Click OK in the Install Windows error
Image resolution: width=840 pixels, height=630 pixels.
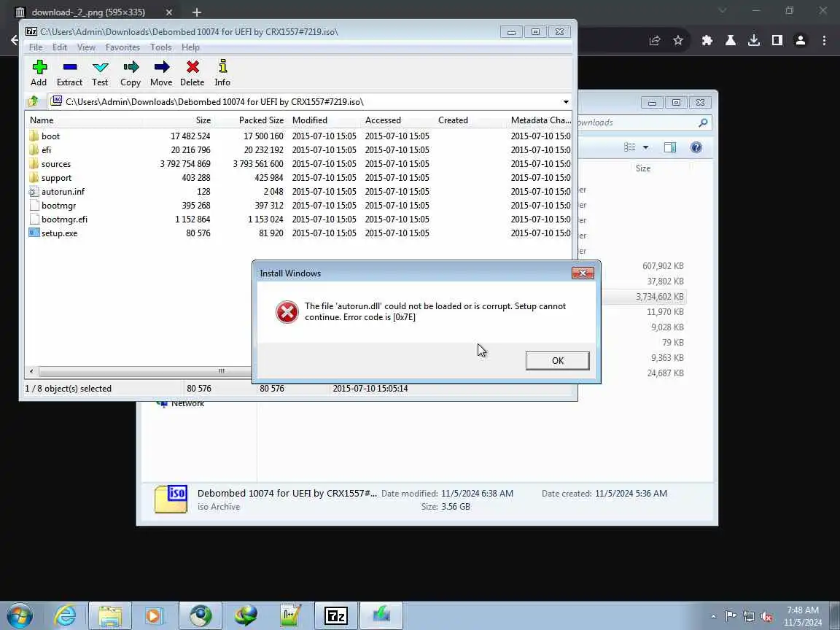[557, 360]
